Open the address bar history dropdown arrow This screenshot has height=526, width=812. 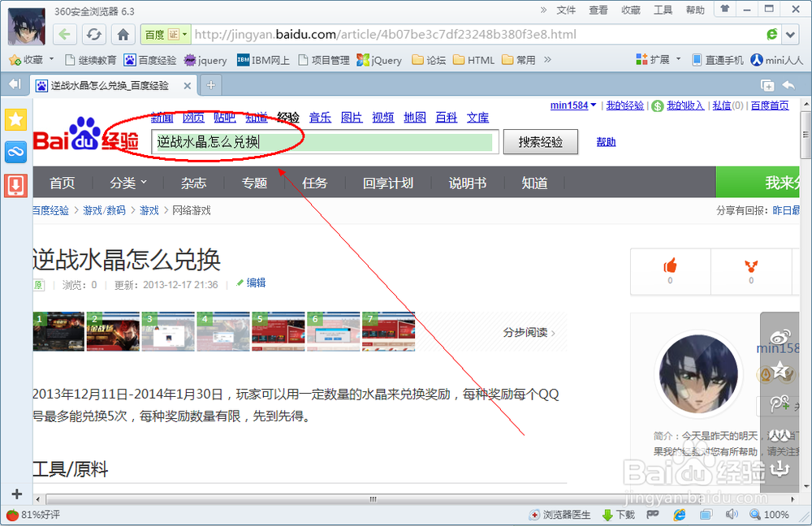point(788,34)
